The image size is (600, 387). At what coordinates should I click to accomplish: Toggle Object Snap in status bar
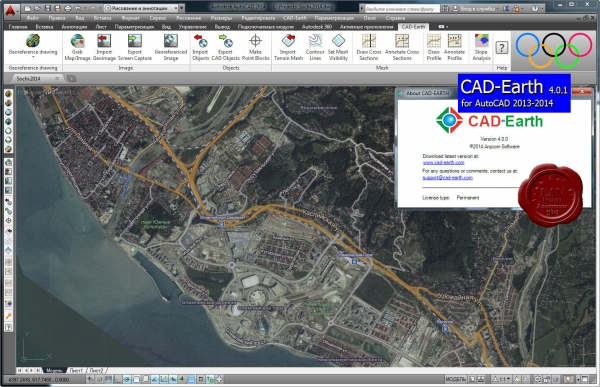point(136,379)
